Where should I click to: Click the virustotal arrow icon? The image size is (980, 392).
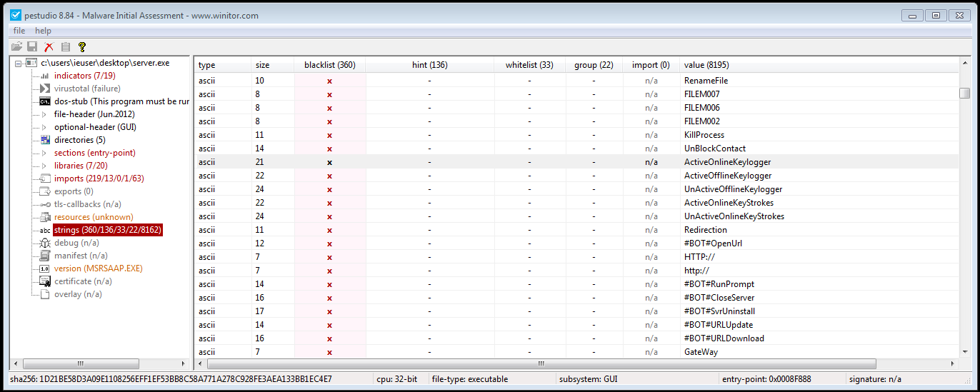coord(44,89)
